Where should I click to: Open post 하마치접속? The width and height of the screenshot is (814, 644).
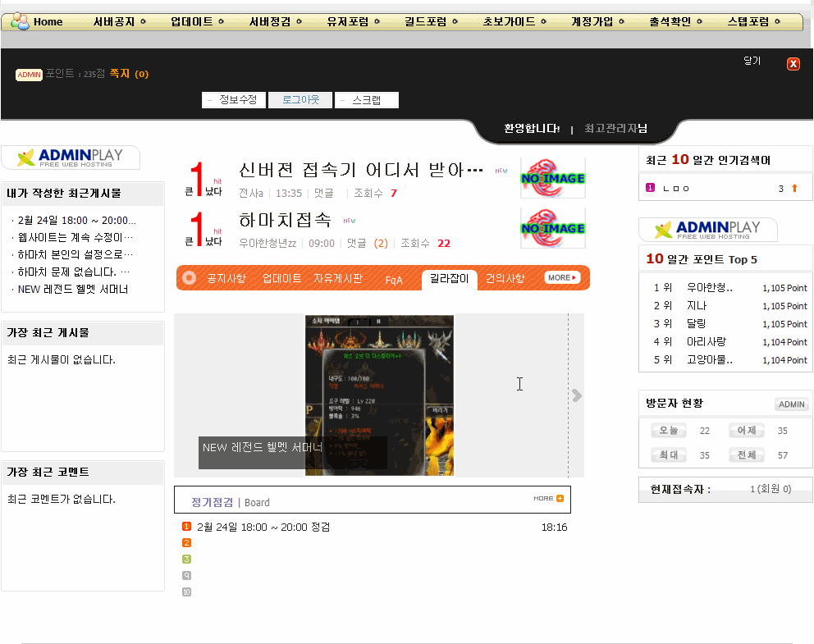pyautogui.click(x=285, y=220)
